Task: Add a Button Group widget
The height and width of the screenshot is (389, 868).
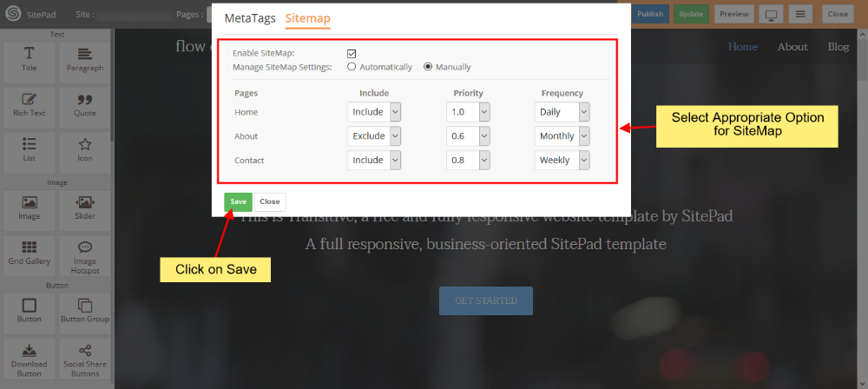Action: [x=85, y=313]
